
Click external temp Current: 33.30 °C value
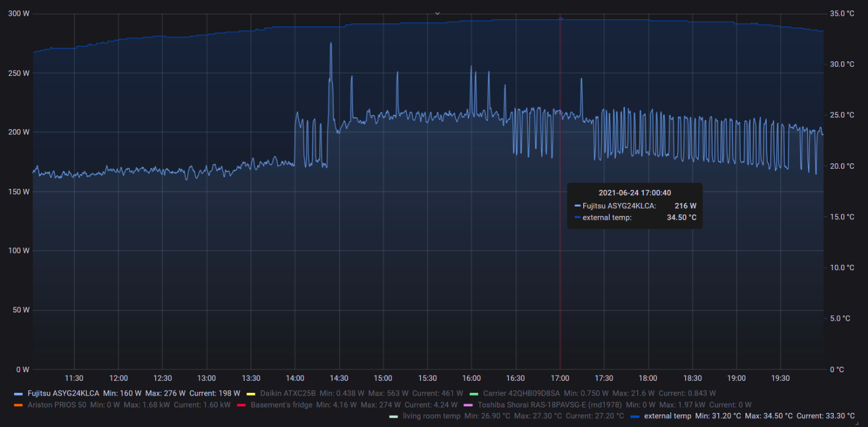click(x=826, y=416)
